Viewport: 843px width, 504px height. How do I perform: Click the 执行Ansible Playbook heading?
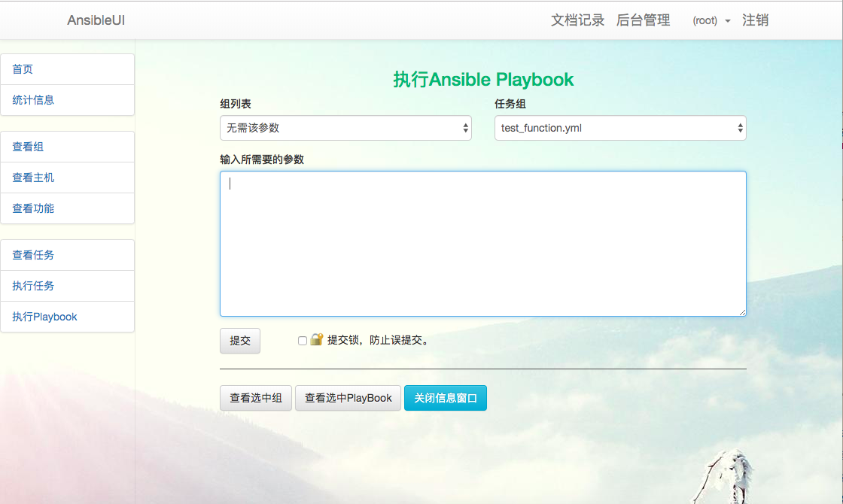coord(483,80)
